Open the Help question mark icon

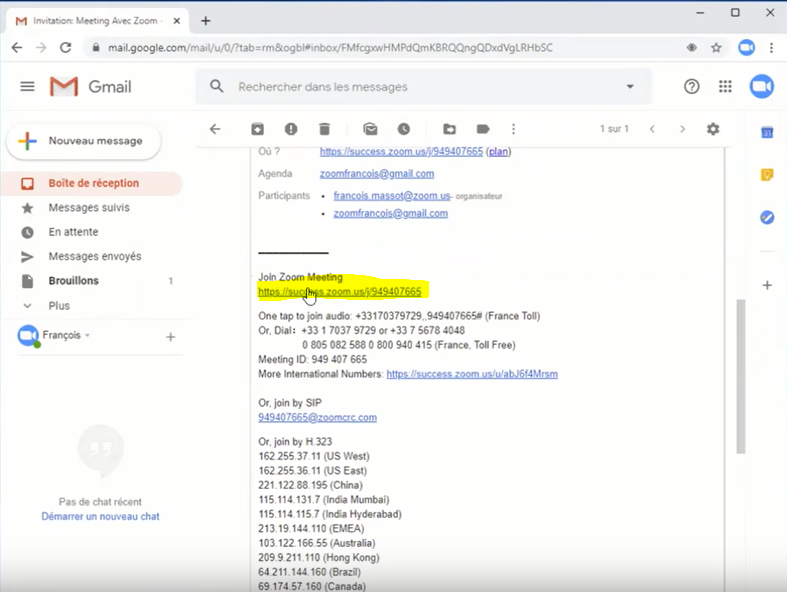click(691, 86)
